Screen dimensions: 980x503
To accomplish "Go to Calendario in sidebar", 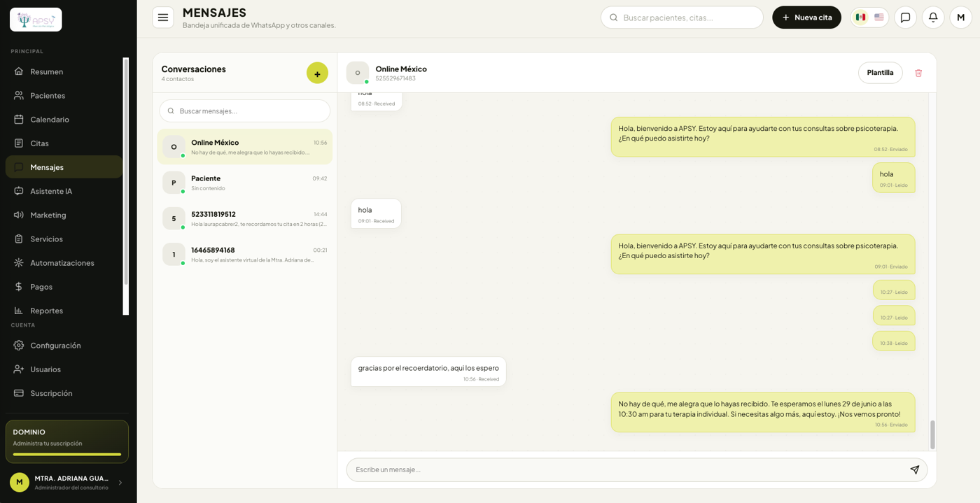I will 64,119.
